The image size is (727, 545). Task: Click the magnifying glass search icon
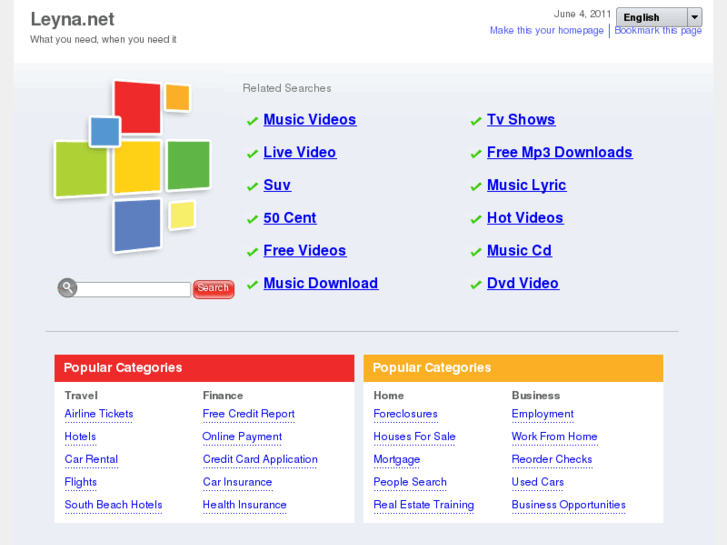[67, 288]
